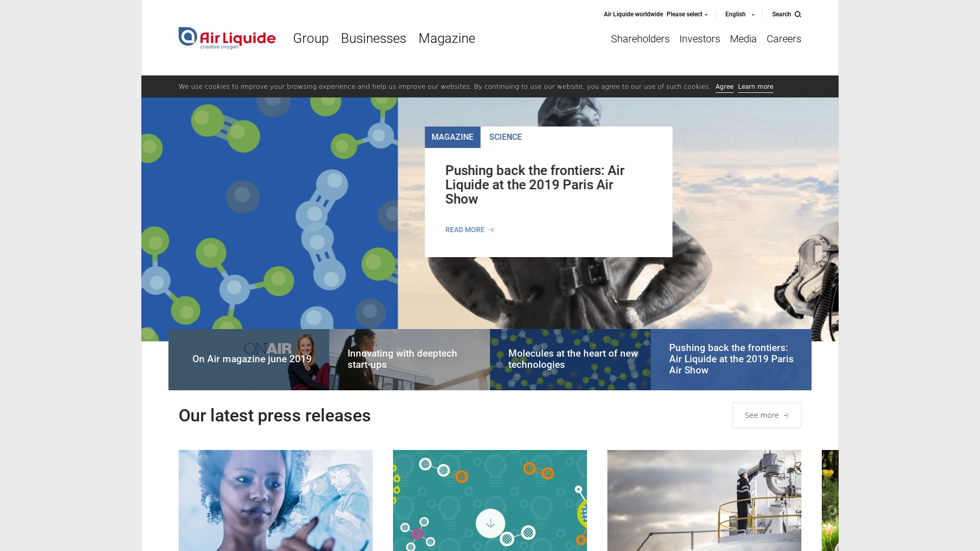Open the press release image of the worker on the tank

tap(704, 500)
